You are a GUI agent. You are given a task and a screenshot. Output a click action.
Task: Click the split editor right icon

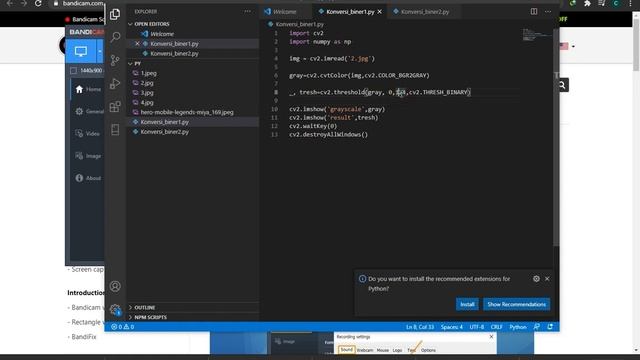click(534, 11)
